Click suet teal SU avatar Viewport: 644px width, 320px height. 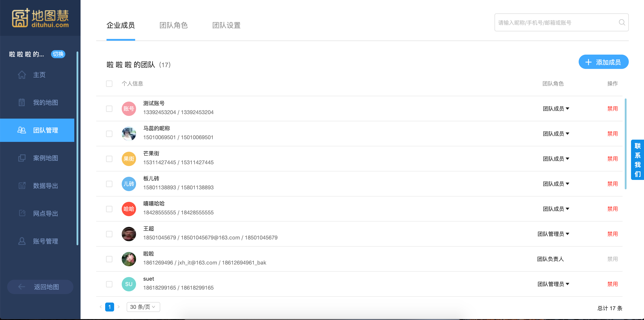(x=129, y=284)
